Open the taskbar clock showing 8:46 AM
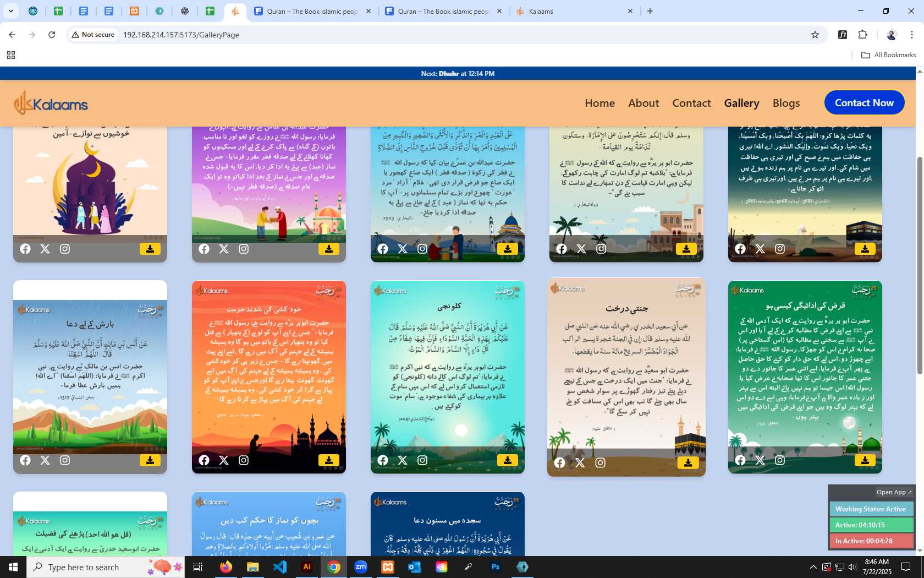The image size is (924, 578). point(877,567)
